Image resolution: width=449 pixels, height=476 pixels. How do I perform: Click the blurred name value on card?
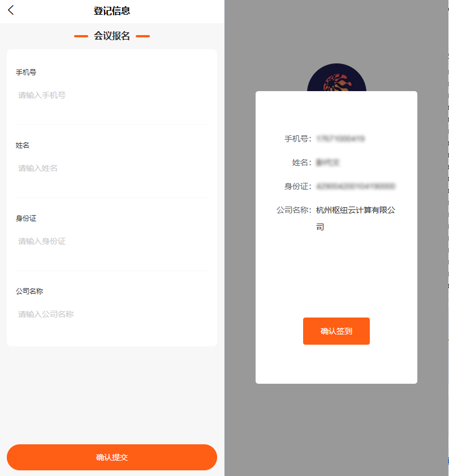328,162
